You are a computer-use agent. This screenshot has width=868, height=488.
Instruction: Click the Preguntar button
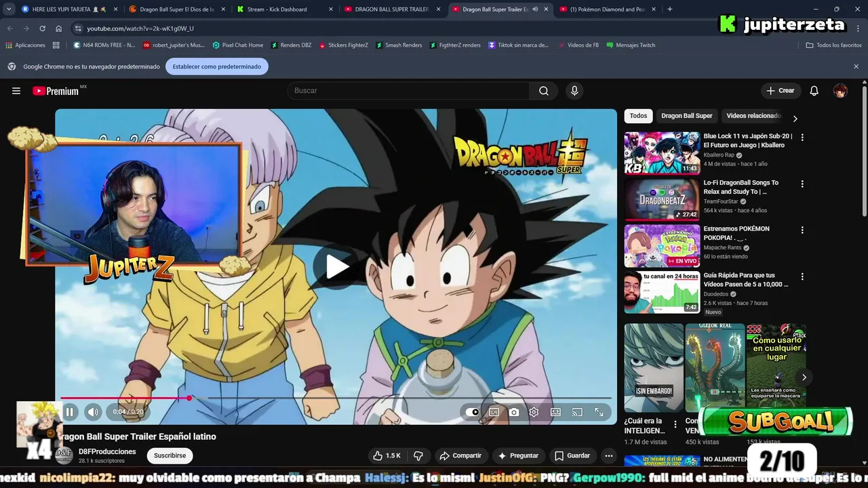click(x=519, y=456)
